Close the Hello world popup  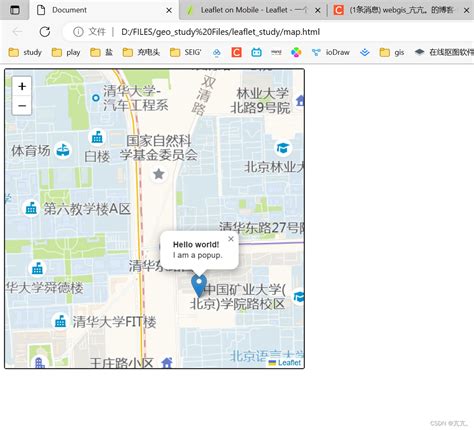[x=231, y=239]
